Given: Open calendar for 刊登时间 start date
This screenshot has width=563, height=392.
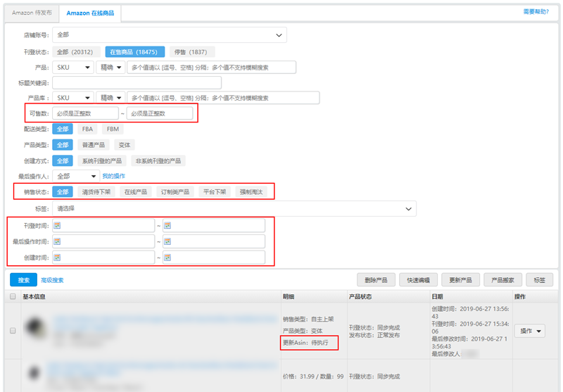Looking at the screenshot, I should [58, 225].
